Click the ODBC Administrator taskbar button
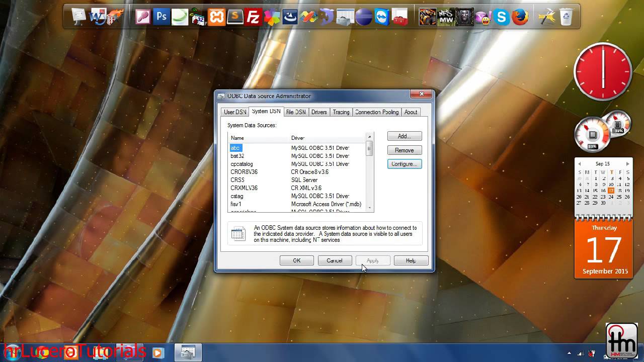This screenshot has height=362, width=644. [188, 352]
